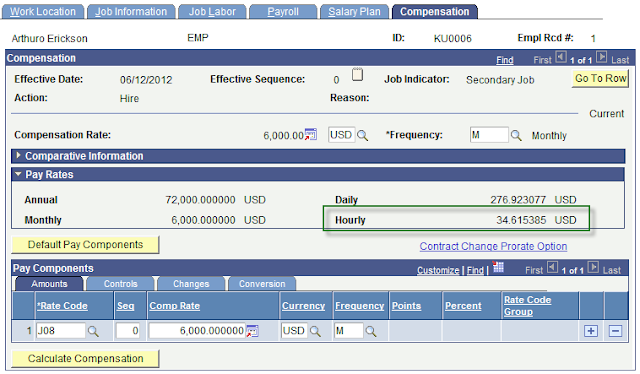Click the Secondary Job indicator text
Viewport: 640px width, 374px height.
click(500, 80)
